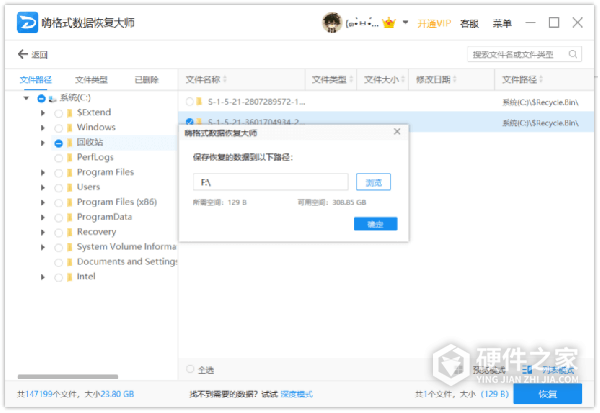The height and width of the screenshot is (413, 600).
Task: Expand the Users folder
Action: point(43,188)
